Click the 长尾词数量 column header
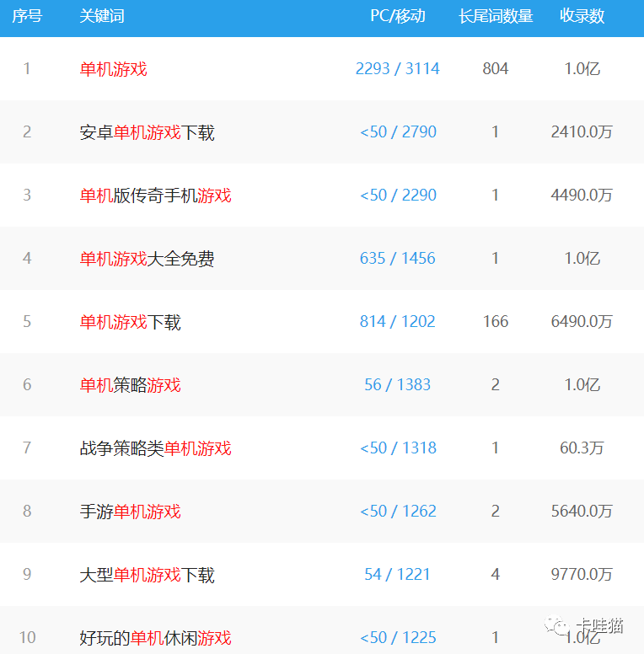 pyautogui.click(x=496, y=16)
